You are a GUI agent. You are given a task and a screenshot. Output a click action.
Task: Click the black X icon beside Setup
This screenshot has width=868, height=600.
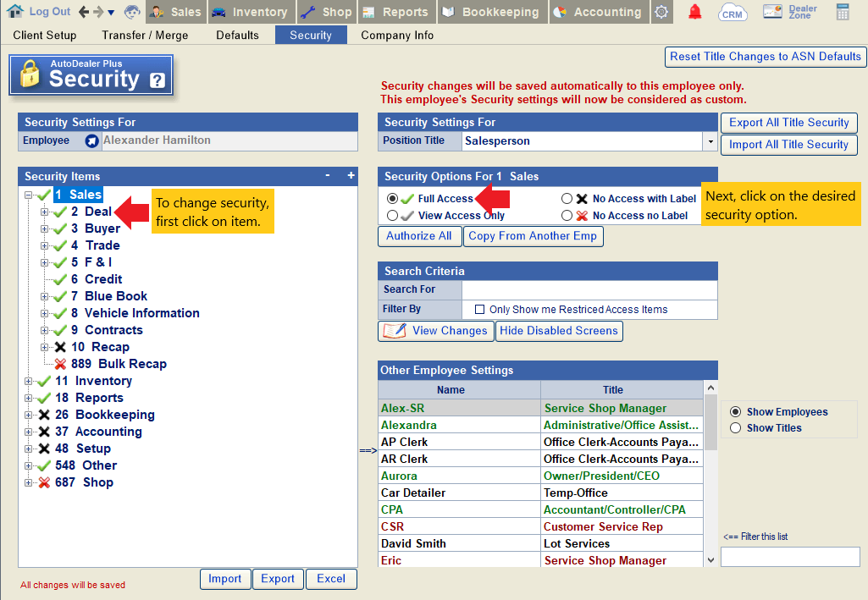click(x=44, y=449)
